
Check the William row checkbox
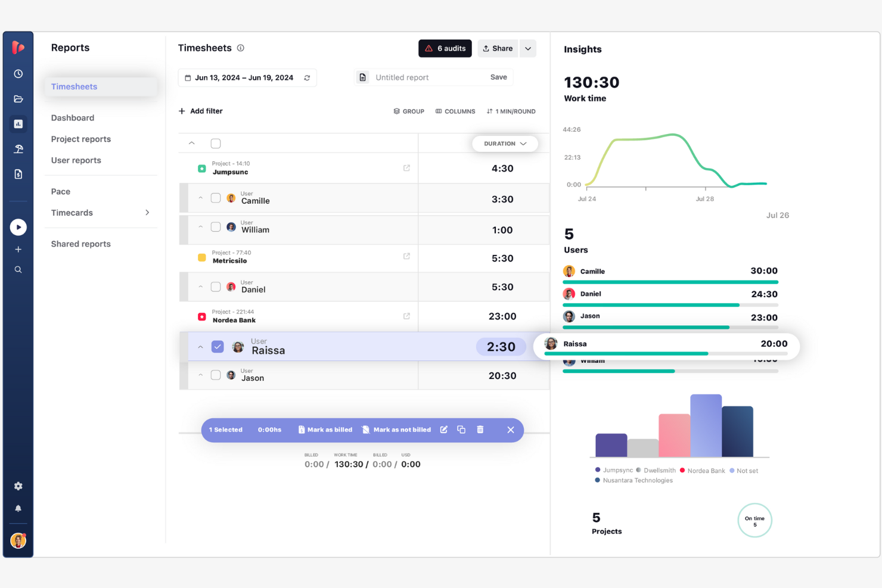(216, 227)
